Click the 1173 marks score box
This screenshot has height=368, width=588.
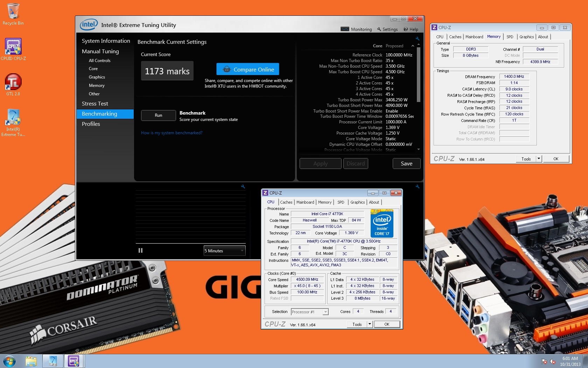pos(167,71)
